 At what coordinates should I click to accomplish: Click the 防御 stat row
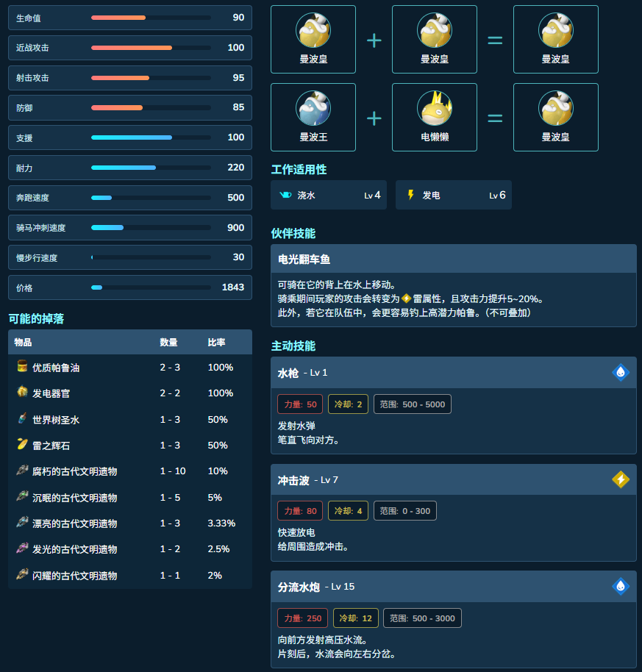tap(130, 107)
